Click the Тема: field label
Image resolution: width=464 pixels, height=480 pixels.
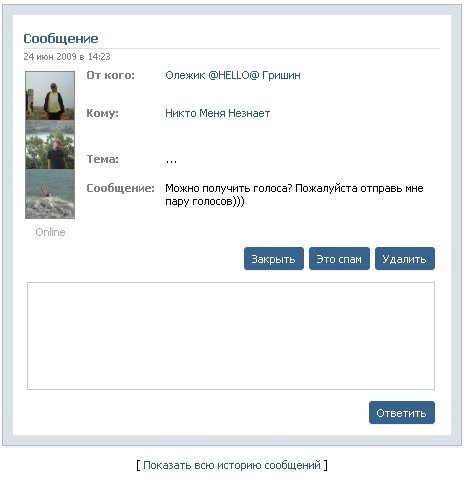(102, 159)
